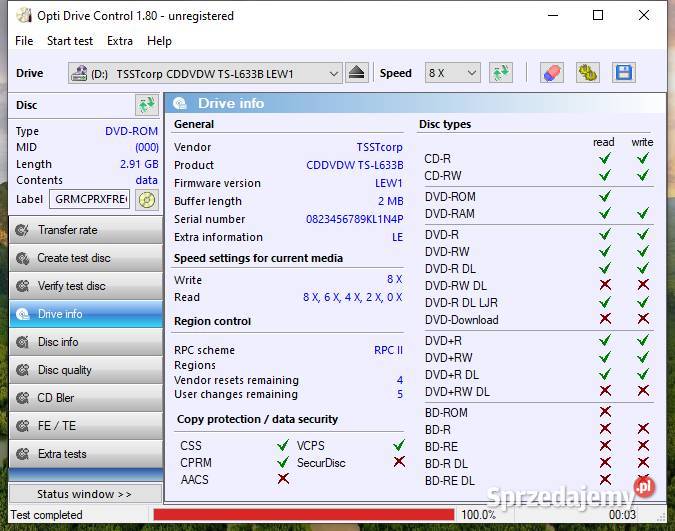Open the Start test menu
The image size is (675, 531).
(70, 41)
